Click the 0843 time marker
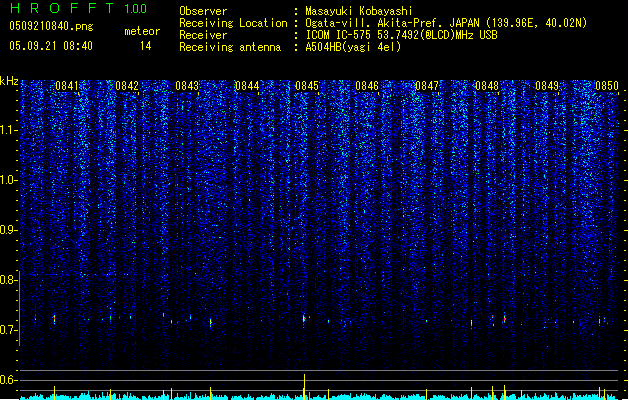629x400 pixels. coord(187,85)
